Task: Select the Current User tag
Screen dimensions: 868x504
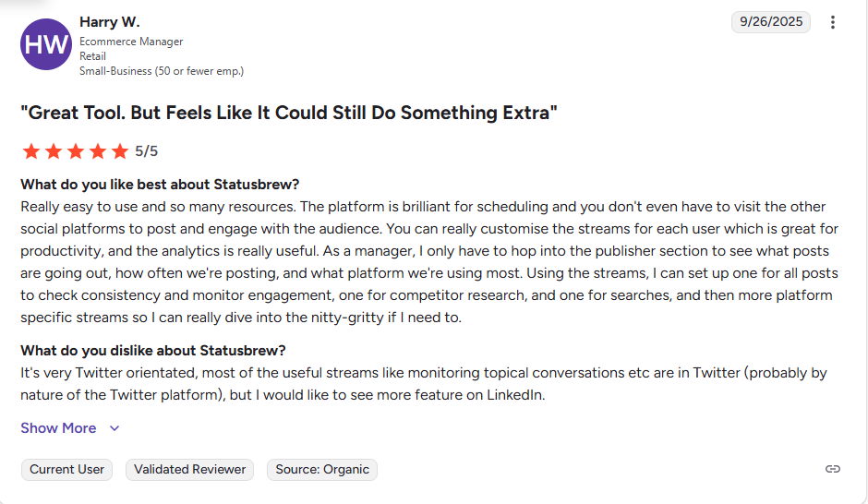Action: tap(66, 469)
